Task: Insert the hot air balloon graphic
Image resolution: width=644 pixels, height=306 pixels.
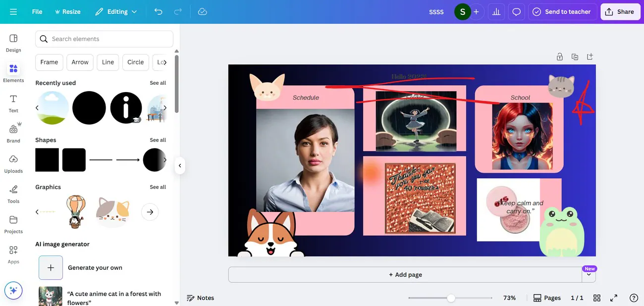Action: click(x=76, y=211)
